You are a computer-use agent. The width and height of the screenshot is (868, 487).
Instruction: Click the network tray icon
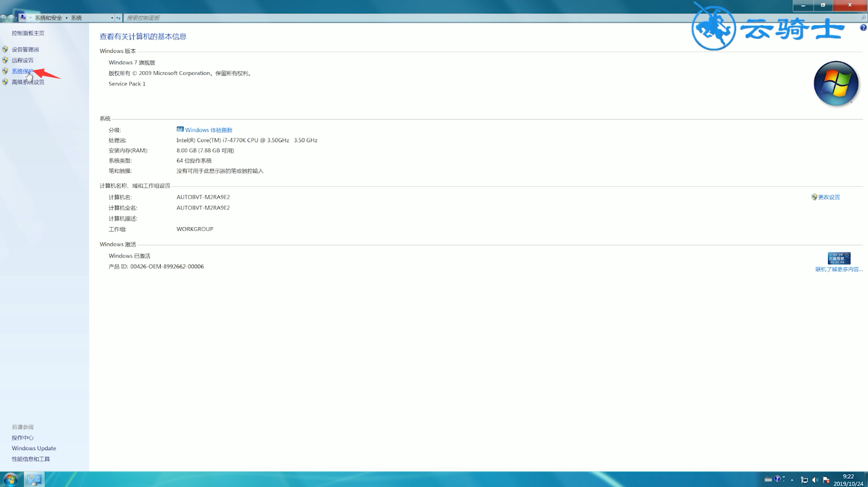pyautogui.click(x=805, y=480)
